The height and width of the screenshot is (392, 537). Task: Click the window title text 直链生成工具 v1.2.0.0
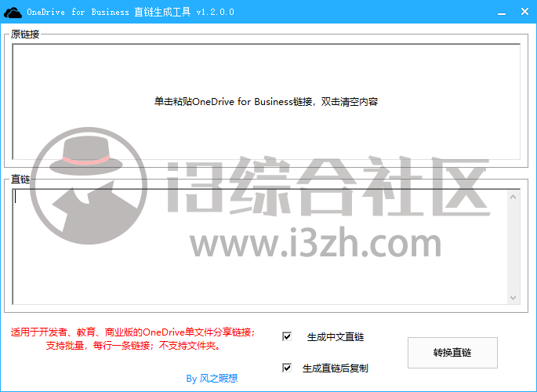184,13
